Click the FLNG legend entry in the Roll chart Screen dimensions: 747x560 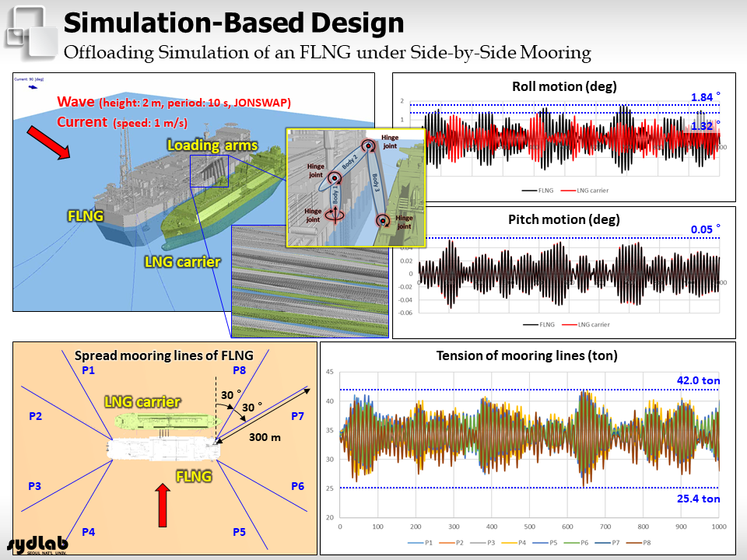tap(538, 191)
